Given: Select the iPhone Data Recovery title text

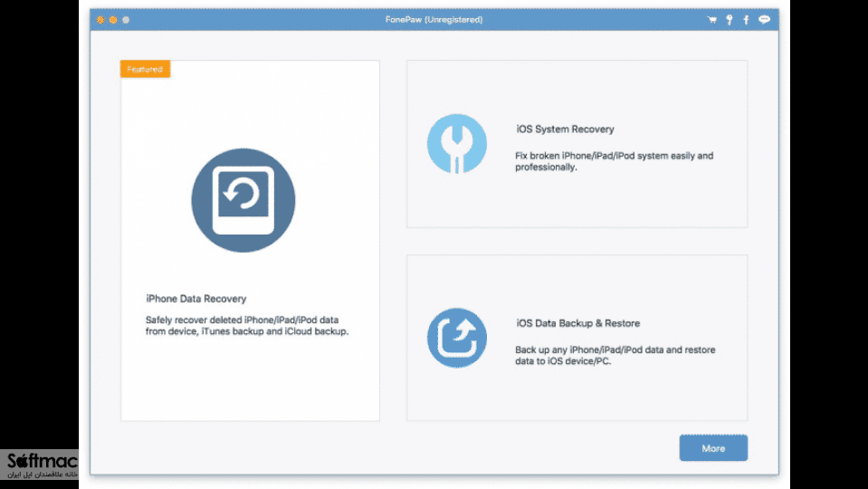Looking at the screenshot, I should [x=196, y=299].
